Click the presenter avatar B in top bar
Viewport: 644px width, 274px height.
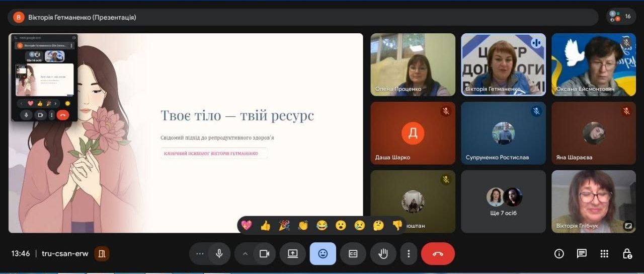coord(19,17)
